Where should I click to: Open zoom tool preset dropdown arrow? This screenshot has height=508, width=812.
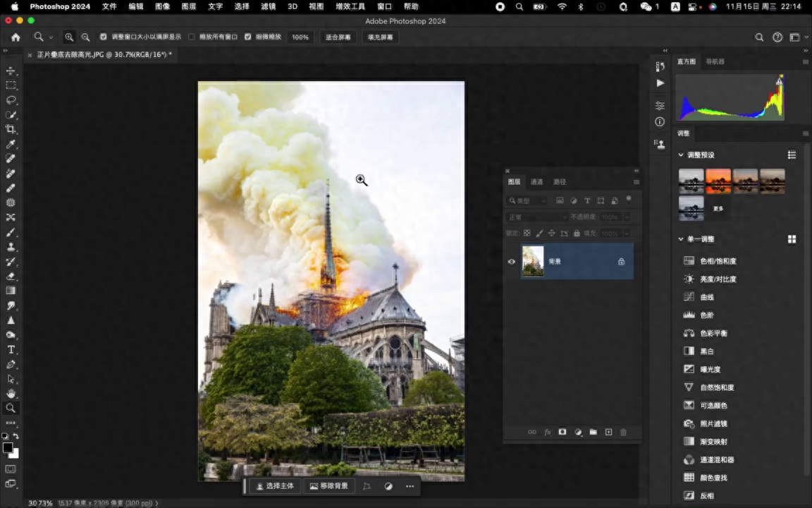(51, 37)
